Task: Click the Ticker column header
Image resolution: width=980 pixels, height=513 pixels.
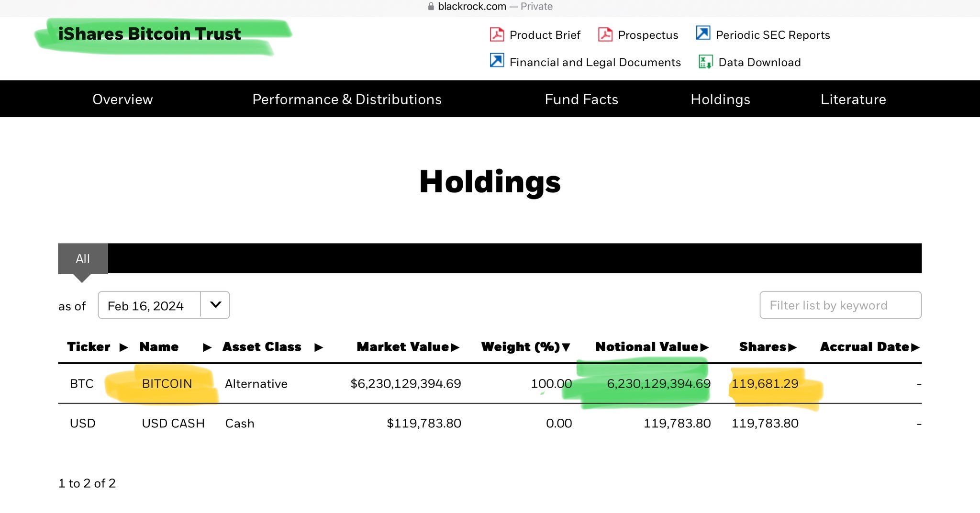Action: [89, 346]
